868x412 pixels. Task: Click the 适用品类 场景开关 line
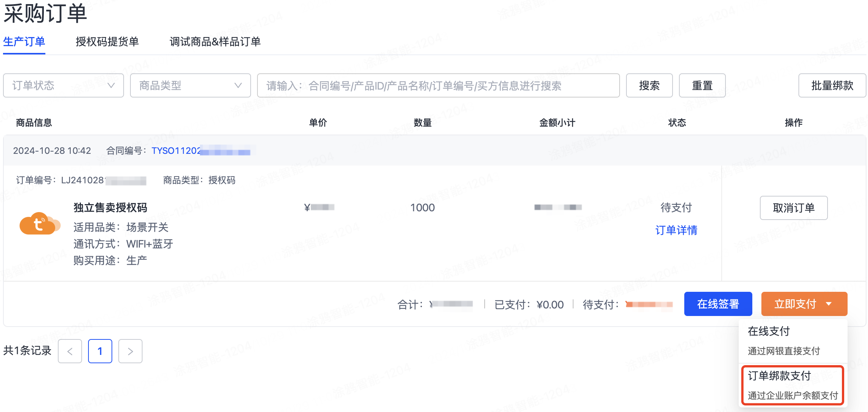121,227
